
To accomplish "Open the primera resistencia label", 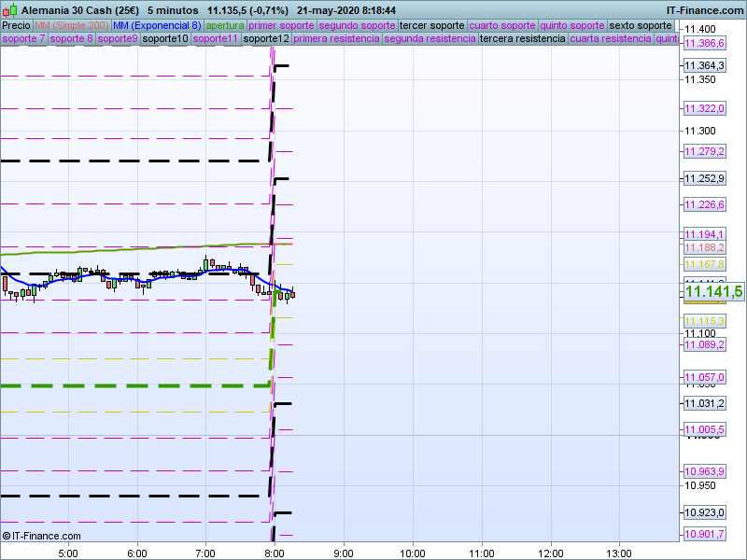I will [x=336, y=39].
